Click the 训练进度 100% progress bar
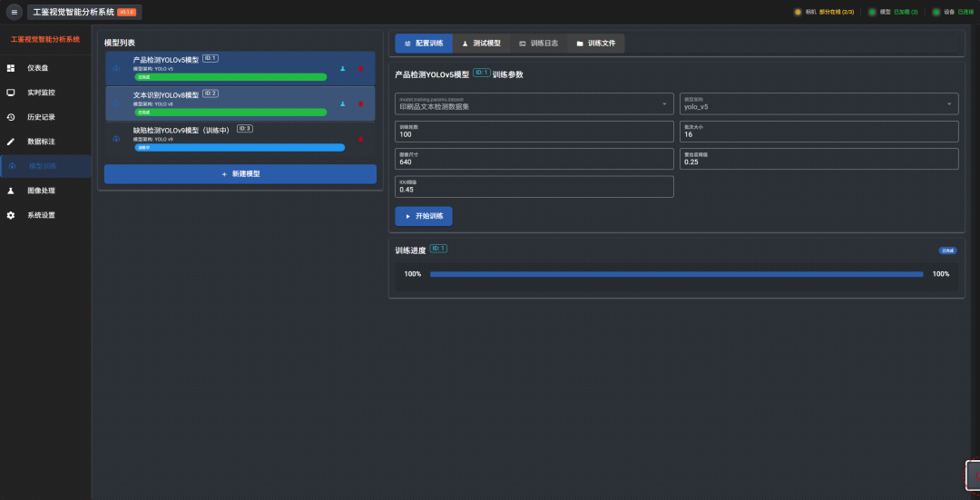The height and width of the screenshot is (500, 980). 676,274
